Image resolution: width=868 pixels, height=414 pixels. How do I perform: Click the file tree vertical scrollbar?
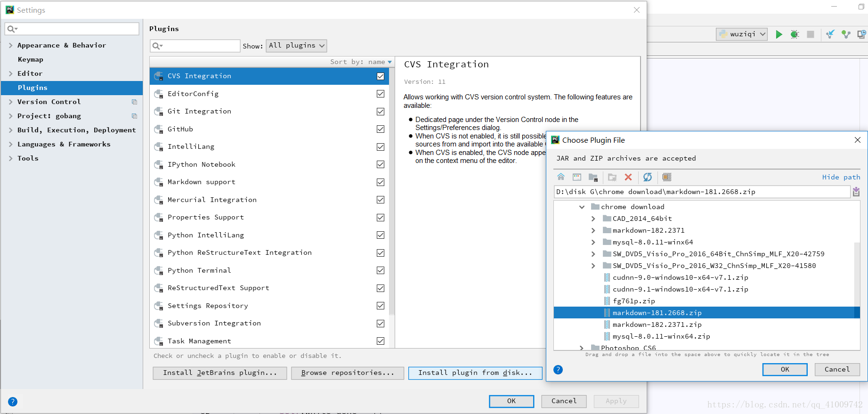click(x=857, y=280)
